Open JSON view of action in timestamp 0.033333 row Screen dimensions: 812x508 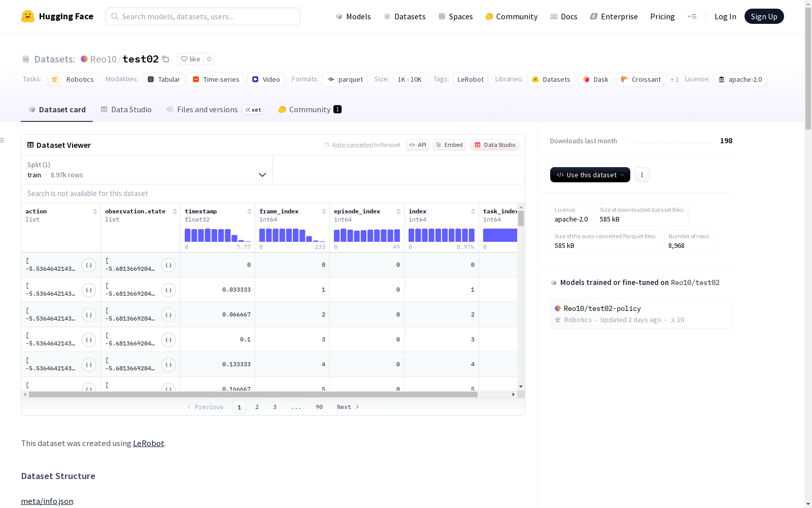pyautogui.click(x=89, y=290)
